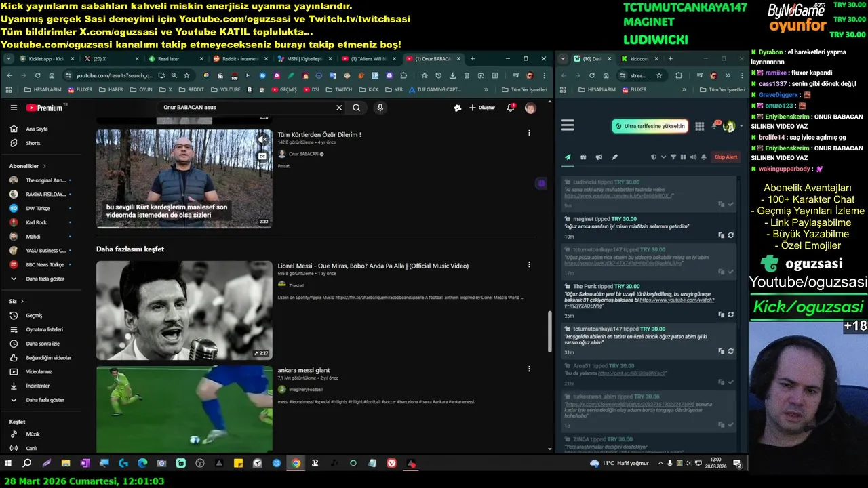This screenshot has width=868, height=488.
Task: Open YouTube notifications bell
Action: point(511,107)
